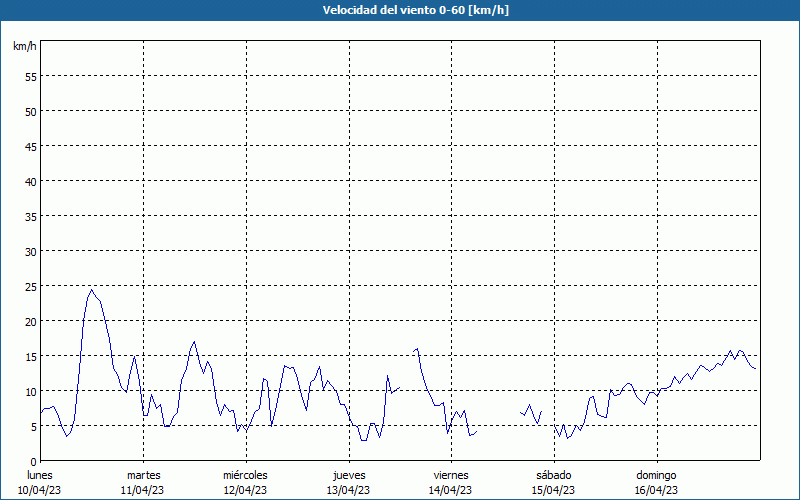Screen dimensions: 800x500
Task: Click the 30 value on the y-axis
Action: 31,252
